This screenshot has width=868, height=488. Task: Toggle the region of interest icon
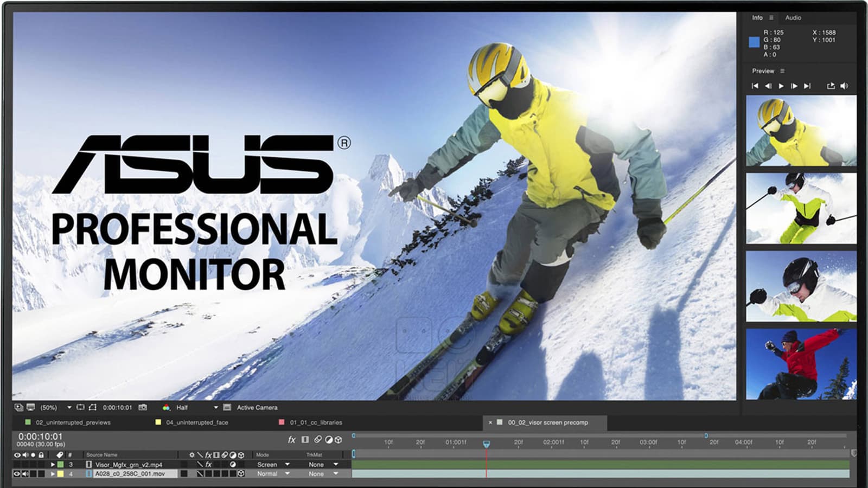pos(80,407)
